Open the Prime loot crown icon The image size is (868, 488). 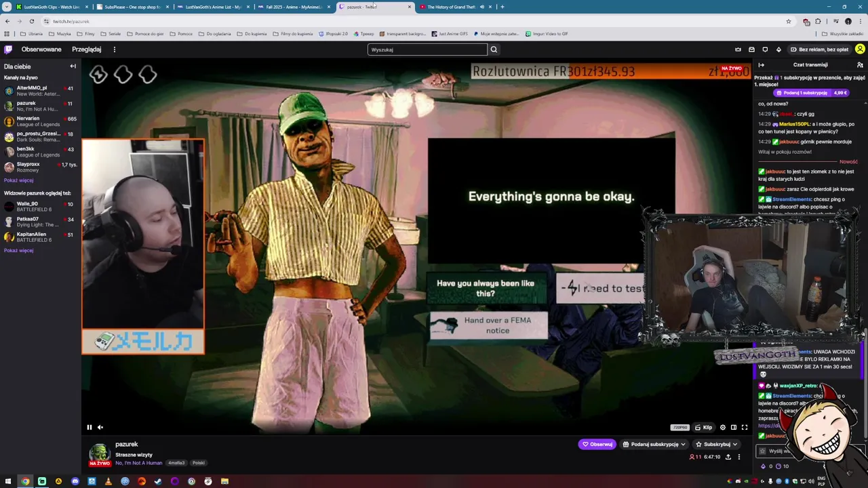pyautogui.click(x=738, y=49)
